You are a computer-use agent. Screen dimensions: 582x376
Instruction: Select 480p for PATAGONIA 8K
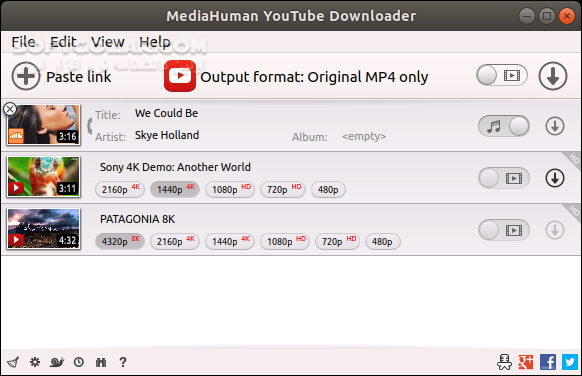[383, 242]
